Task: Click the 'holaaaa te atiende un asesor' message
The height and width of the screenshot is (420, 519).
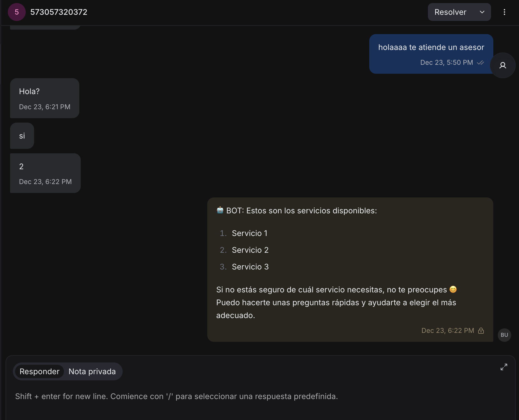Action: coord(431,47)
